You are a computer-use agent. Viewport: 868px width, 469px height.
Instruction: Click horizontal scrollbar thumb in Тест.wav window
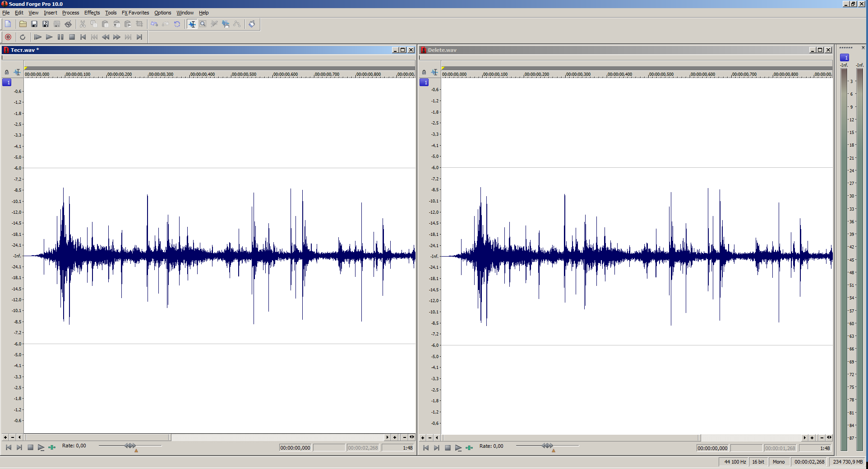tap(98, 437)
